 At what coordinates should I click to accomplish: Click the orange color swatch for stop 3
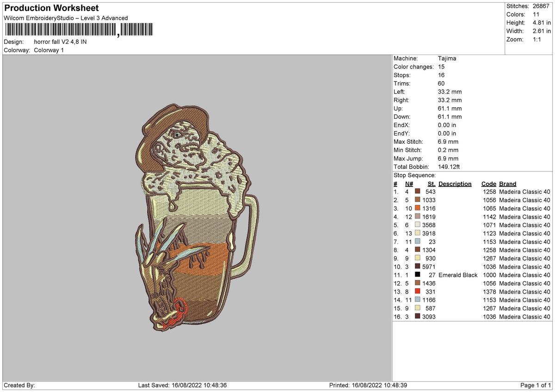tap(419, 208)
